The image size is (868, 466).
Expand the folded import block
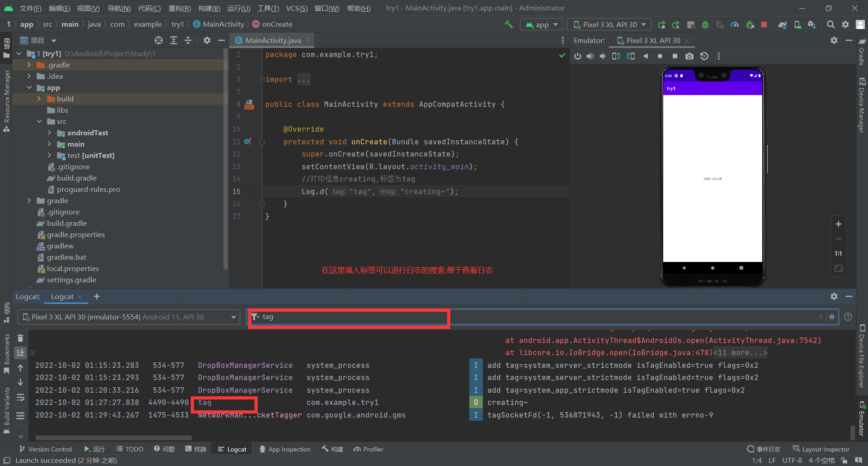pyautogui.click(x=262, y=80)
